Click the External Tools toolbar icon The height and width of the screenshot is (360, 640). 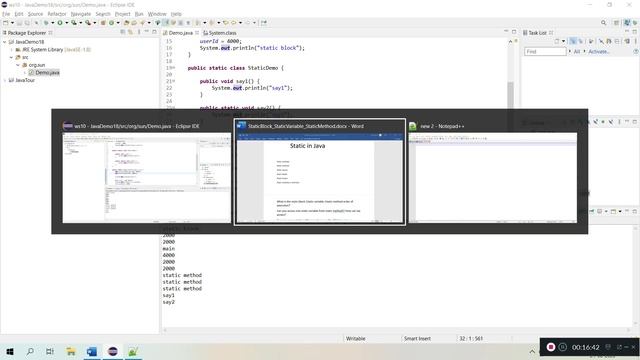click(x=88, y=23)
